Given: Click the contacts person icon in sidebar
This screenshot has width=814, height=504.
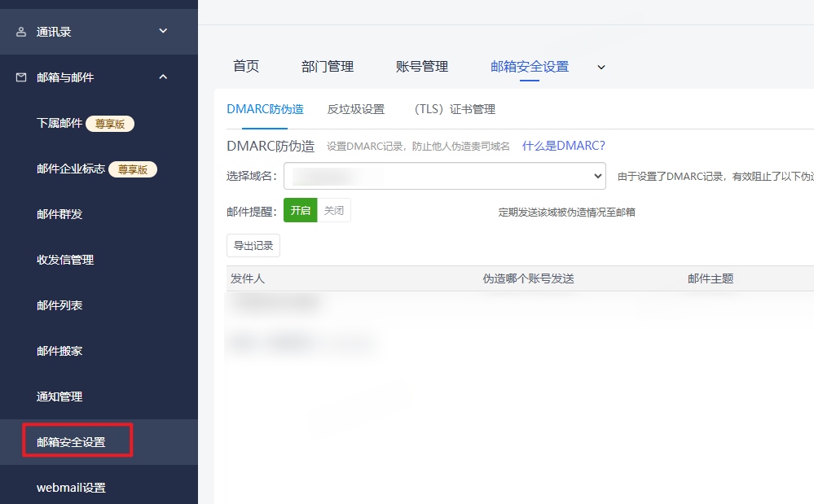Looking at the screenshot, I should coord(21,32).
